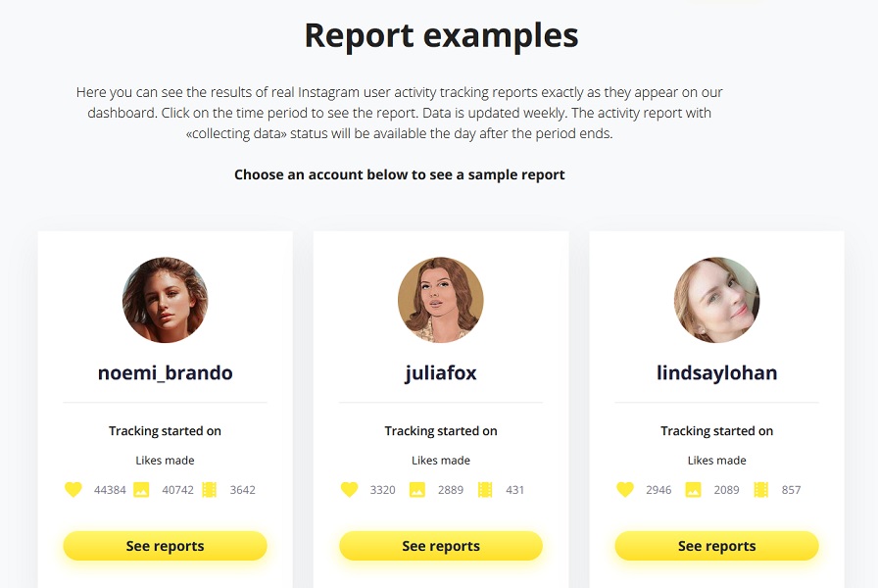Select lindsaylohan's profile photo
This screenshot has height=588, width=878.
coord(716,301)
